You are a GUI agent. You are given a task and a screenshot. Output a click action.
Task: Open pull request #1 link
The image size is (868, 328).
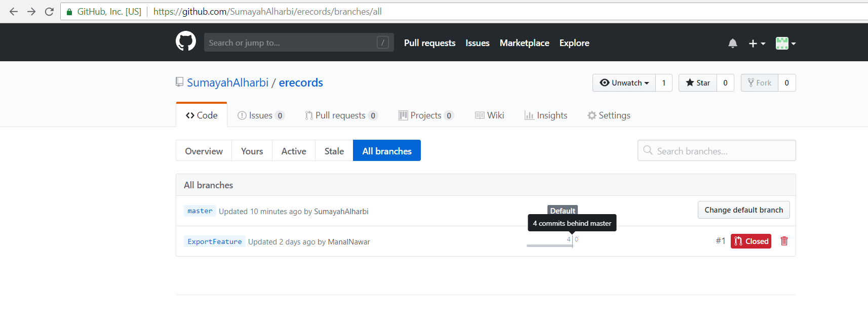pyautogui.click(x=721, y=241)
